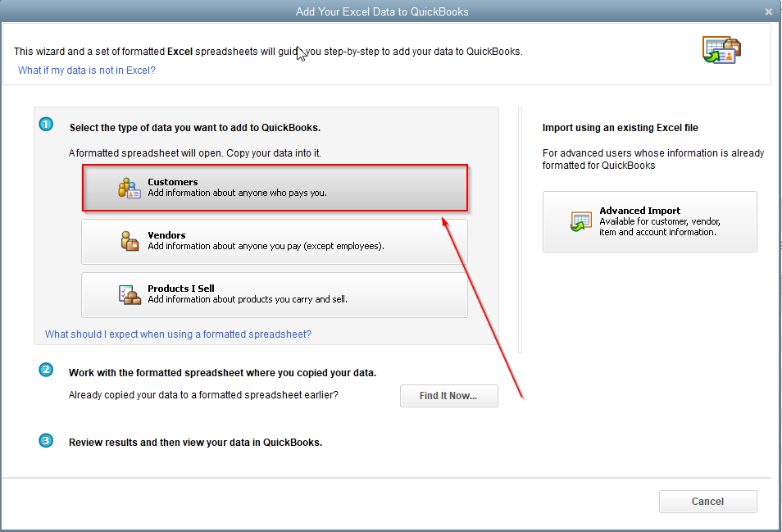This screenshot has width=782, height=532.
Task: Click 'Available for customer, vendor' description text
Action: (x=659, y=227)
